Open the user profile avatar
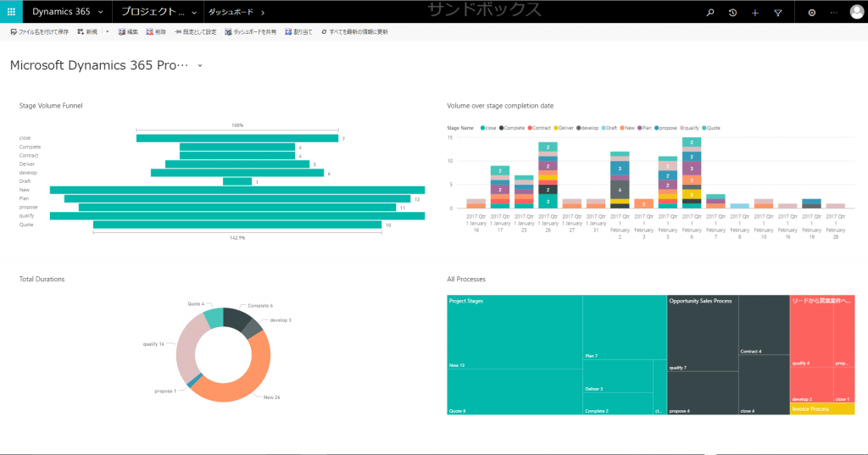868x455 pixels. tap(857, 12)
